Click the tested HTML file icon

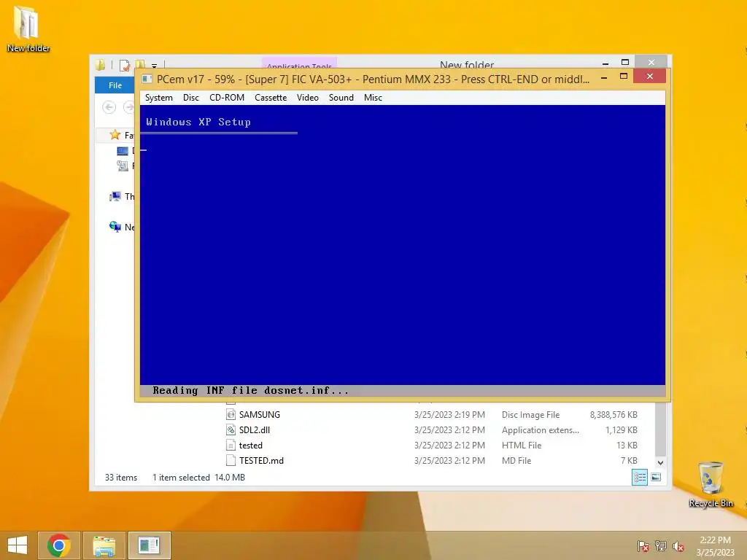click(x=231, y=446)
